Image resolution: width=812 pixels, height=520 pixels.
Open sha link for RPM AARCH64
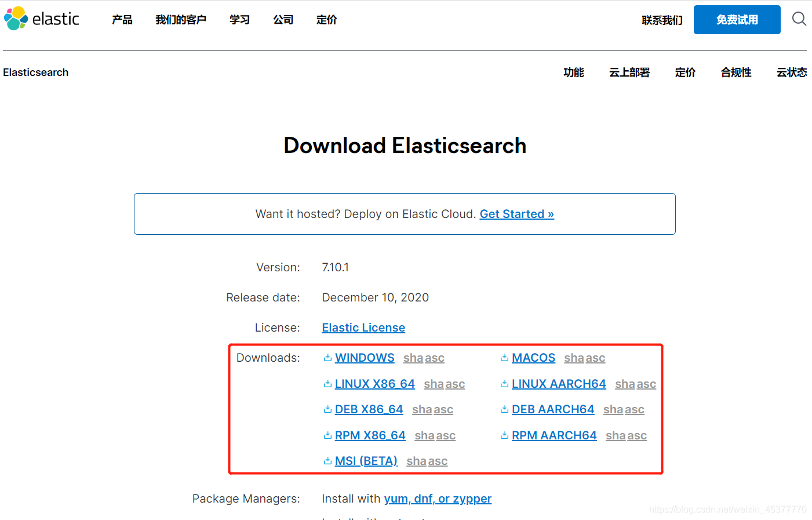click(x=616, y=436)
